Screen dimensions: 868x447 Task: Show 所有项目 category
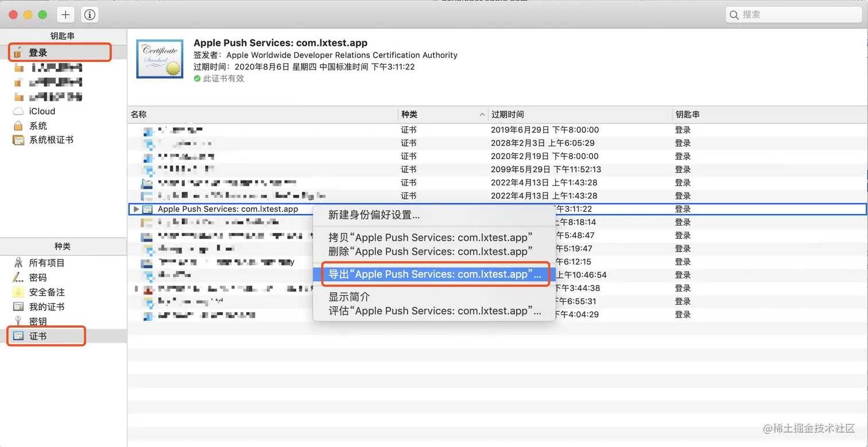(x=47, y=263)
